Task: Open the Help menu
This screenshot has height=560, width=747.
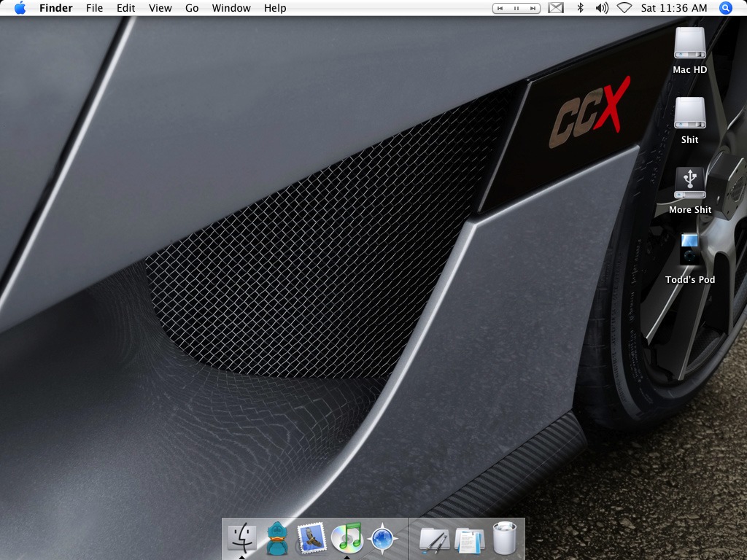Action: [275, 8]
